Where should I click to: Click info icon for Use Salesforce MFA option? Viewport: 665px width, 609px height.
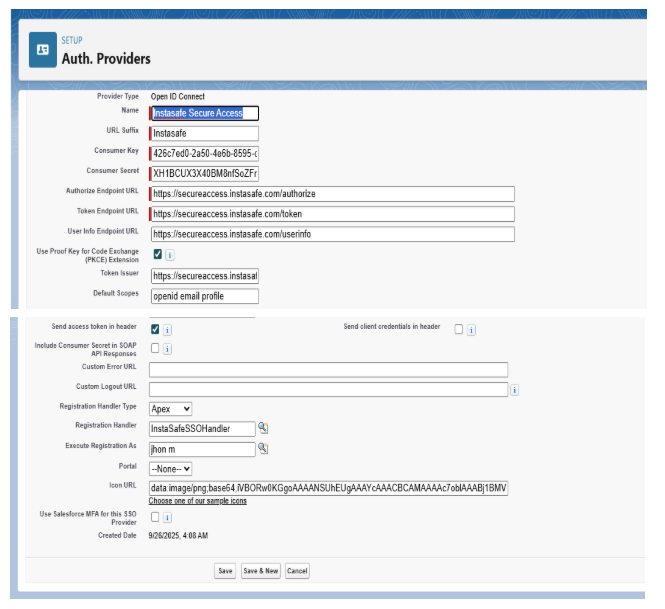[x=168, y=518]
